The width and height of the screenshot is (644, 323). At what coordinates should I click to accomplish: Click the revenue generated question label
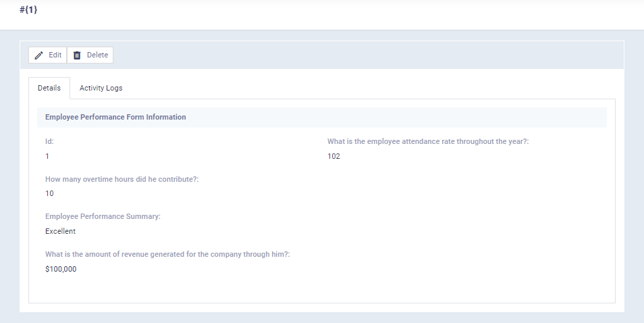167,254
